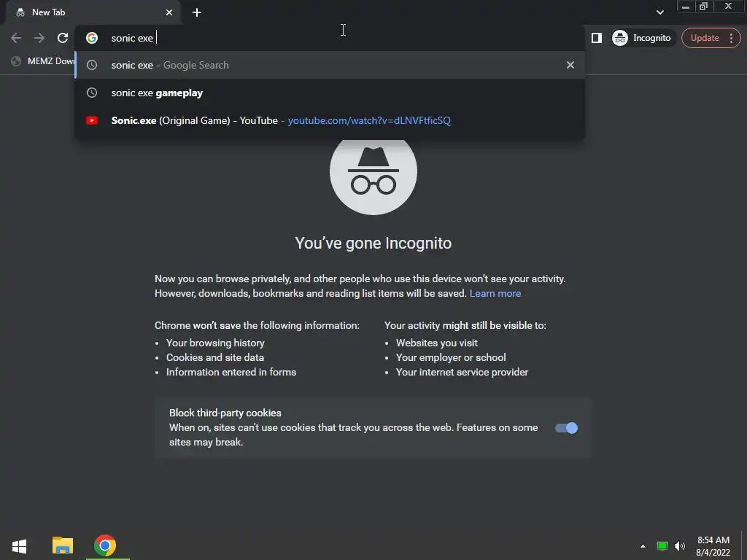
Task: Remove the 'sonic exe' suggestion with its X
Action: pos(570,65)
